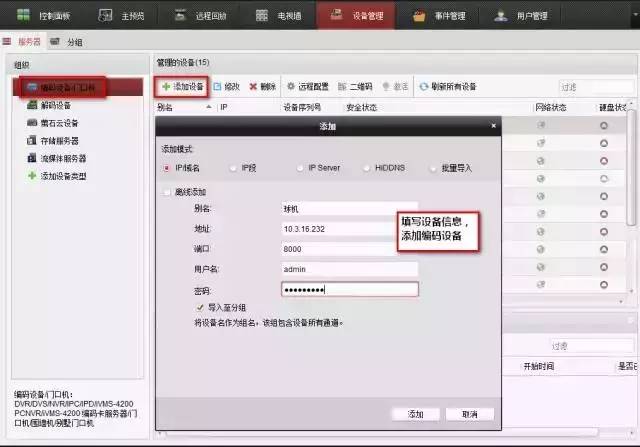Toggle the 导入至分组 checkbox
Screen dimensions: 640x447
pos(200,308)
